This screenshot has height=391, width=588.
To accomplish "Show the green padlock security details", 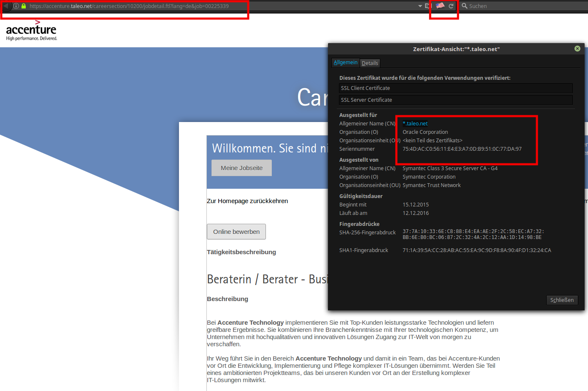I will (x=24, y=6).
